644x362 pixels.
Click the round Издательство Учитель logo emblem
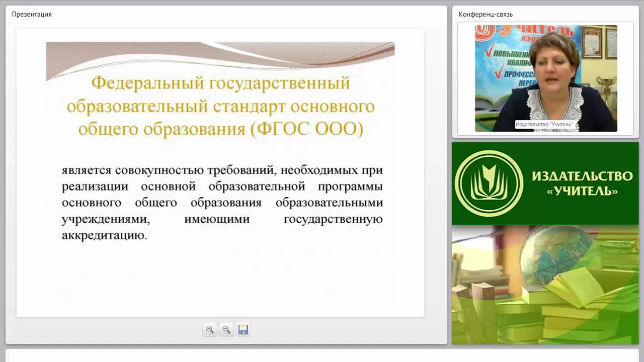pyautogui.click(x=489, y=184)
